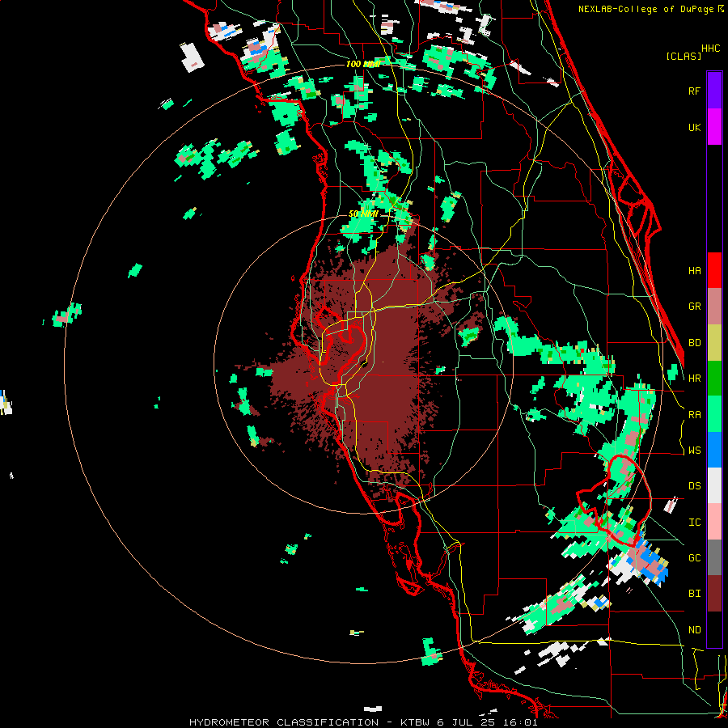Image resolution: width=728 pixels, height=728 pixels.
Task: Click the RF legend label
Action: (x=694, y=91)
